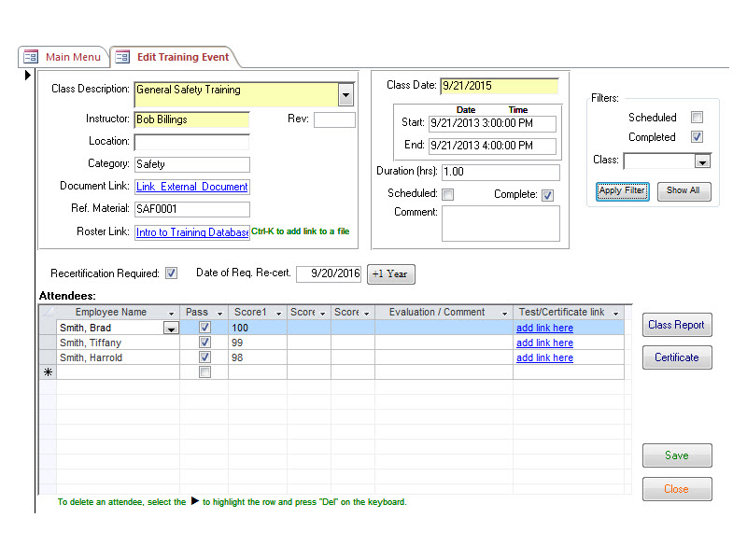The width and height of the screenshot is (747, 560).
Task: Select the row selector for Smith, Brad
Action: [47, 328]
